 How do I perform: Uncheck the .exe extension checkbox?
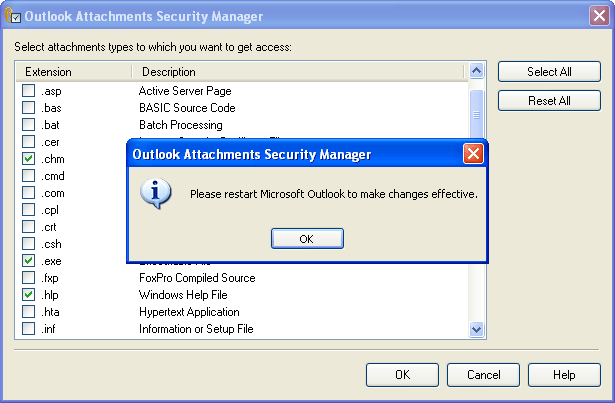click(x=28, y=261)
